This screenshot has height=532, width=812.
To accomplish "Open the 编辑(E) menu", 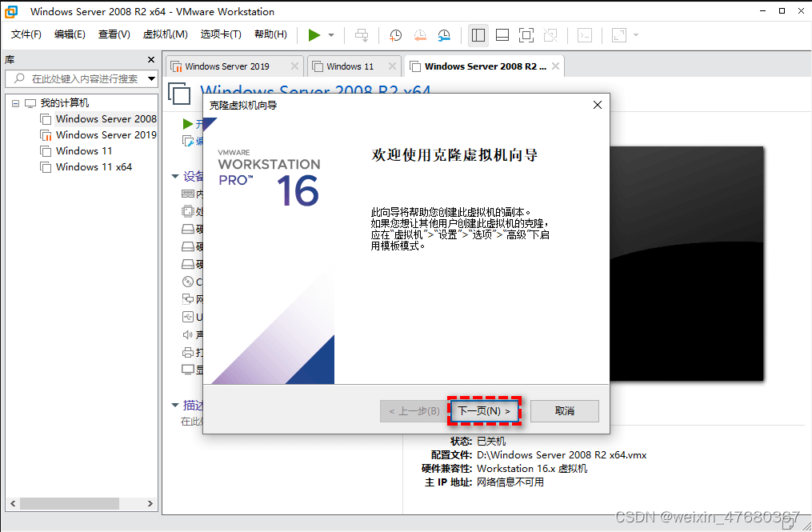I will tap(70, 34).
